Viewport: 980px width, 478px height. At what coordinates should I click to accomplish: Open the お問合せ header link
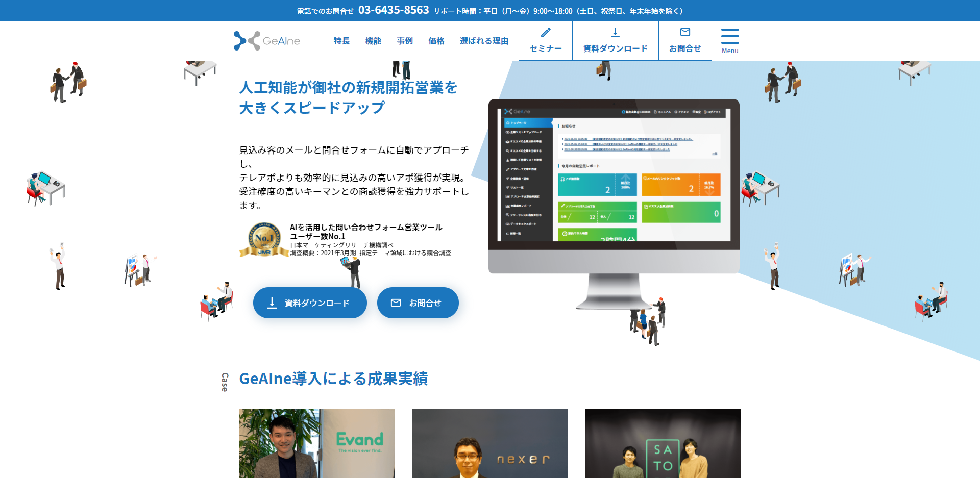(x=685, y=41)
